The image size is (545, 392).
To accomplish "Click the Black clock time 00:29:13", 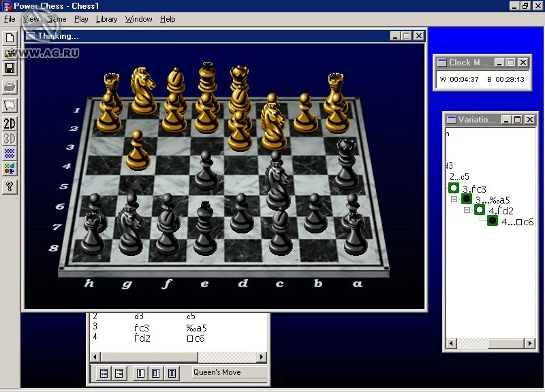I will (x=510, y=79).
